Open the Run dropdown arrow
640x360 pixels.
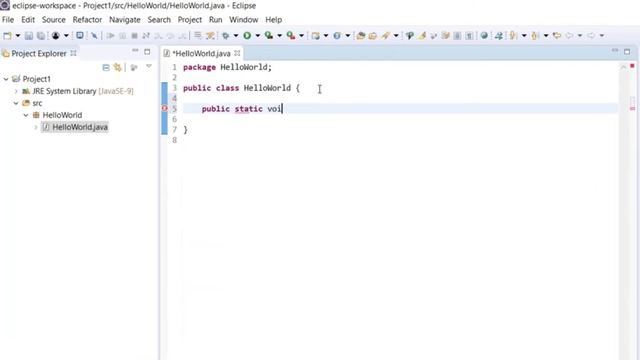(x=258, y=36)
